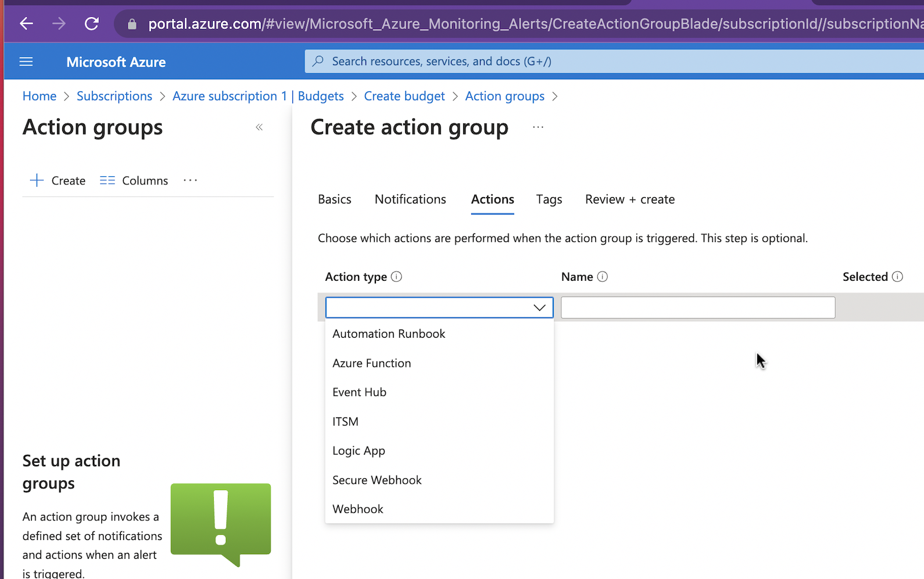Select Webhook option
Viewport: 924px width, 579px height.
(x=439, y=509)
